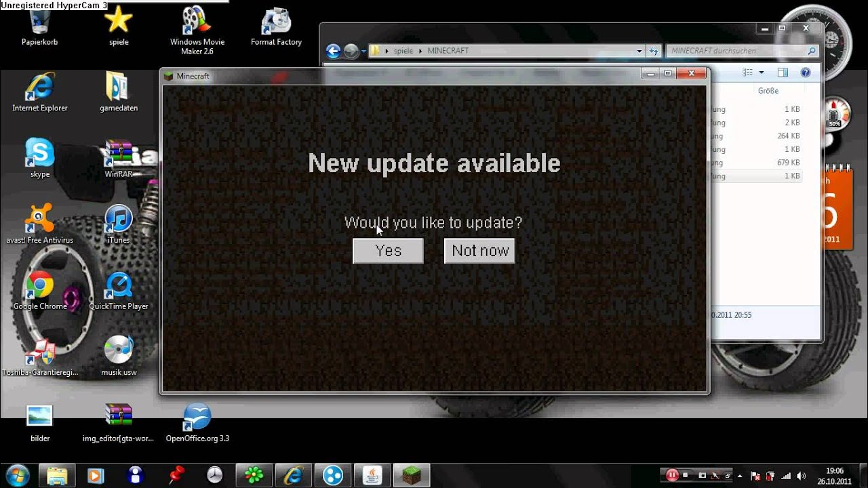
Task: Click the battery power tray icon
Action: click(x=770, y=476)
